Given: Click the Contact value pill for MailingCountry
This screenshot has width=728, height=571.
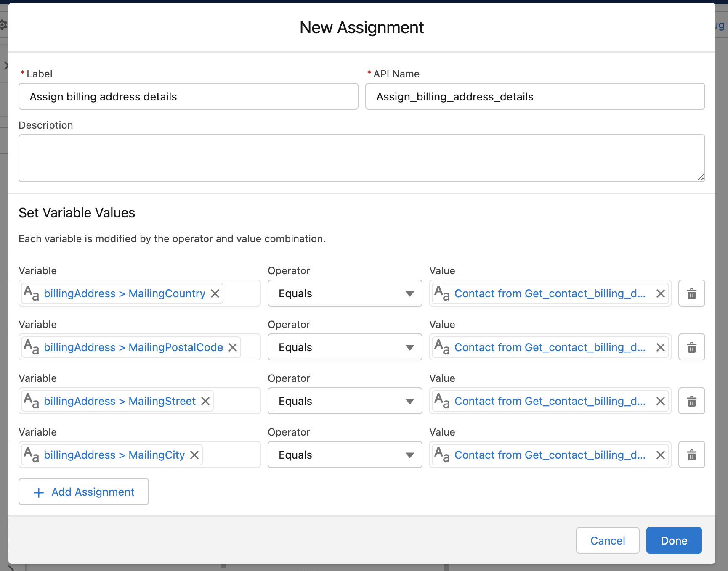Looking at the screenshot, I should point(550,293).
